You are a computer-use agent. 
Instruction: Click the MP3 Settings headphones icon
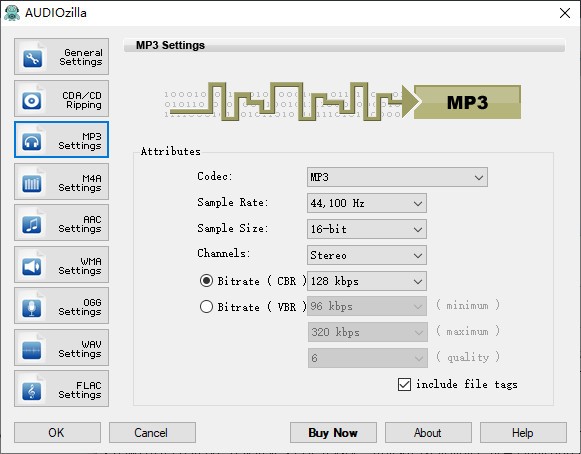coord(32,142)
